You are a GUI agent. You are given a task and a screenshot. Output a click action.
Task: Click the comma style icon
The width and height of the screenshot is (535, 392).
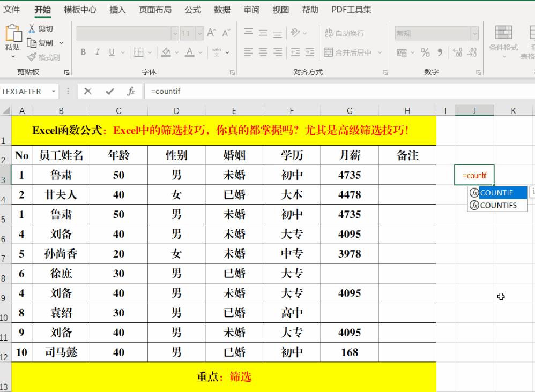coord(440,53)
